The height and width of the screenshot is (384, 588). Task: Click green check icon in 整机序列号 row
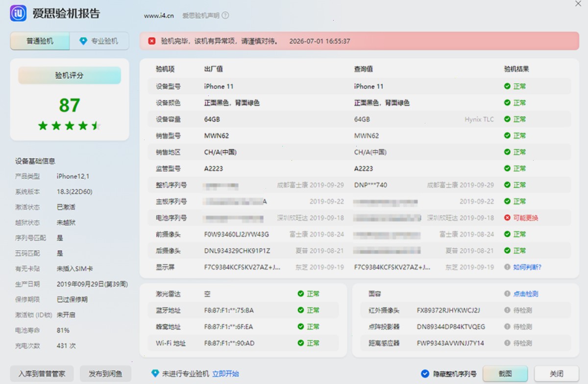tap(507, 185)
